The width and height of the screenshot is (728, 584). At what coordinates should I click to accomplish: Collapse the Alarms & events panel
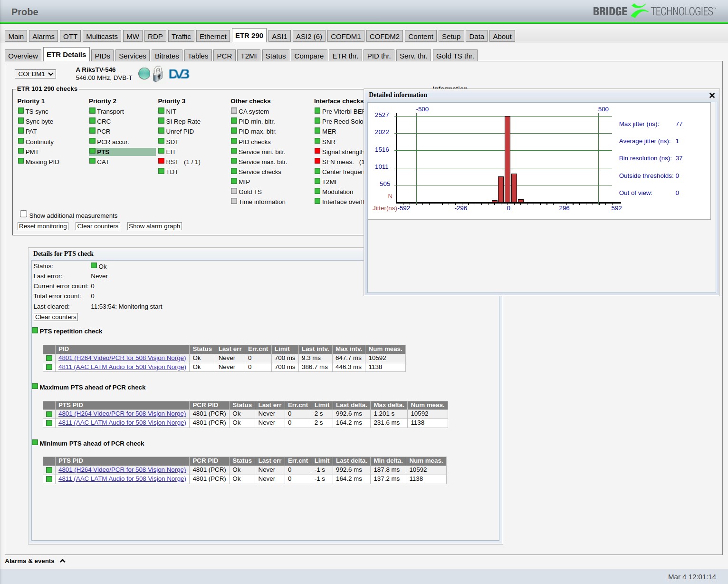(62, 561)
